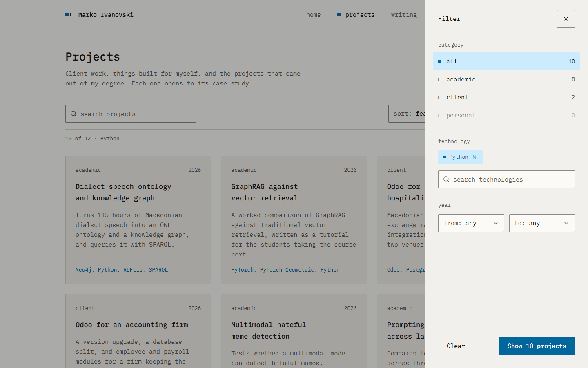Click the Python tag on GraphRAG card
This screenshot has width=588, height=368.
coord(330,270)
